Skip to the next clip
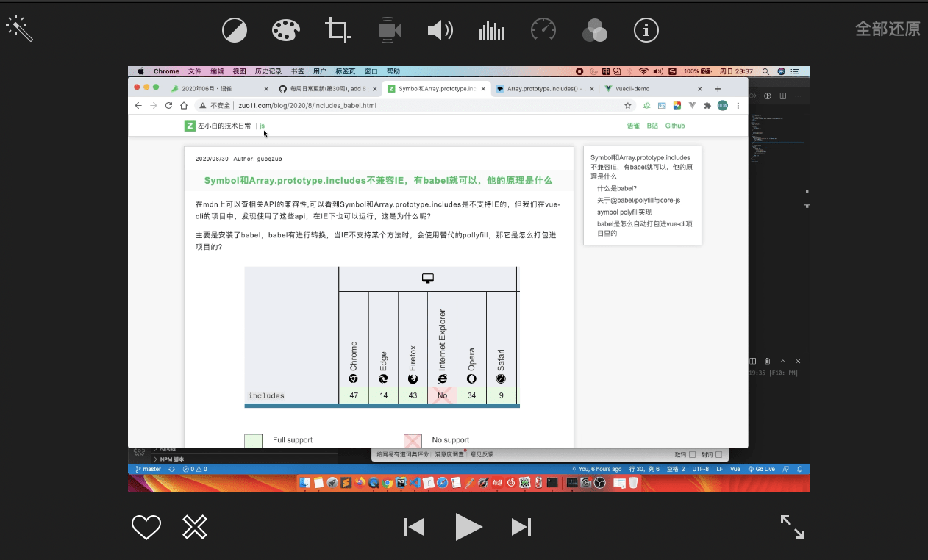This screenshot has height=560, width=928. 521,527
